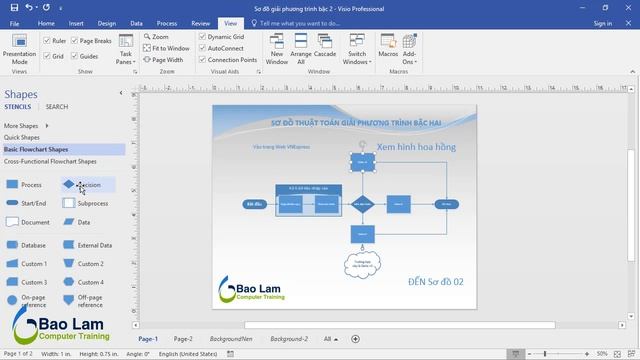Screen dimensions: 640x360
Task: Switch to the Home ribbon tab
Action: [46, 24]
